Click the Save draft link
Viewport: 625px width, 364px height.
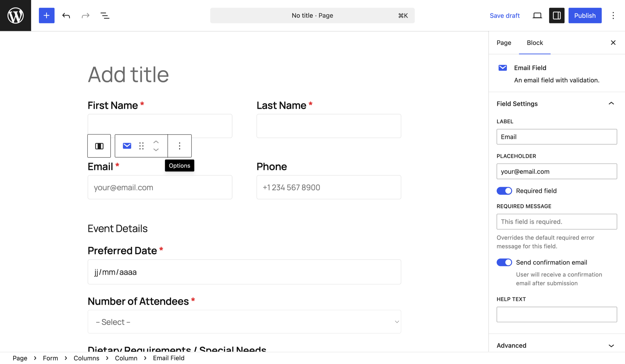coord(504,16)
